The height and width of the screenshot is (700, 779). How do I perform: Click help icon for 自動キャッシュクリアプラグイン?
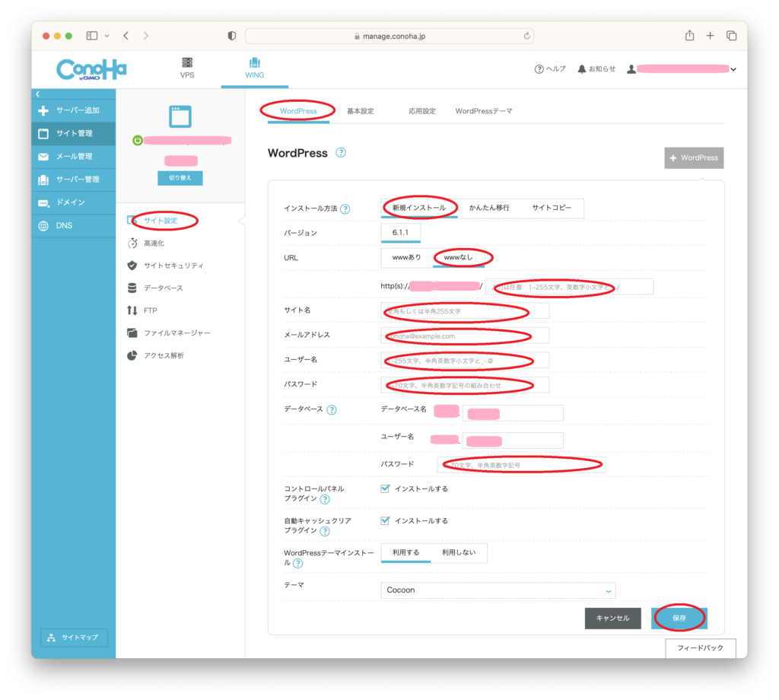point(324,532)
